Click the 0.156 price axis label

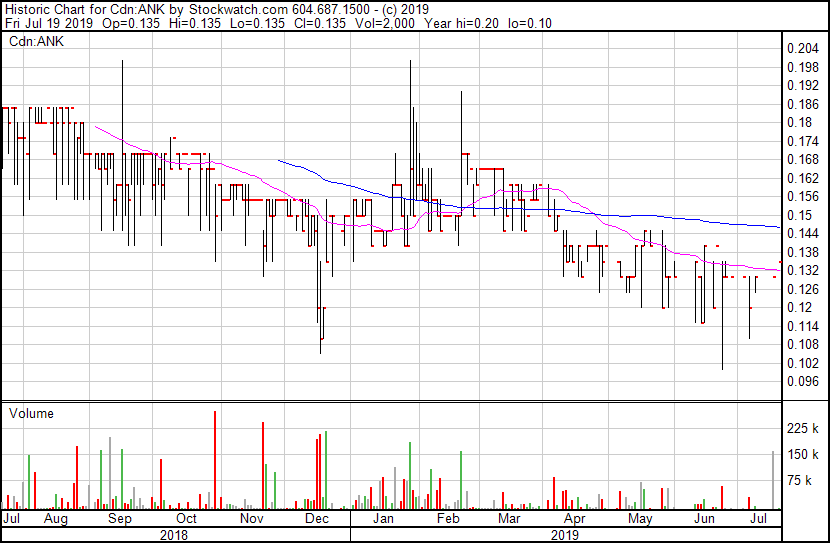coord(802,196)
